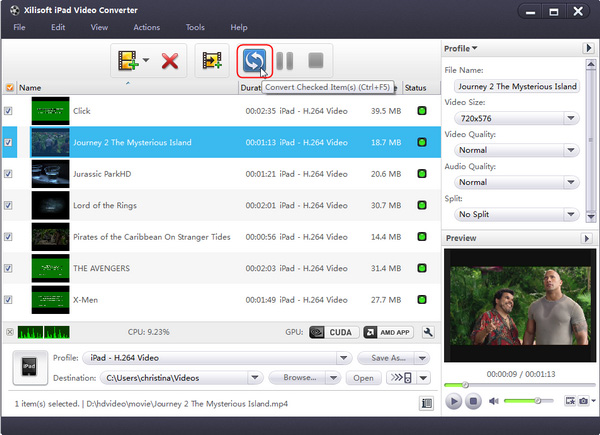The image size is (600, 435).
Task: Edit the File Name field
Action: [x=517, y=86]
